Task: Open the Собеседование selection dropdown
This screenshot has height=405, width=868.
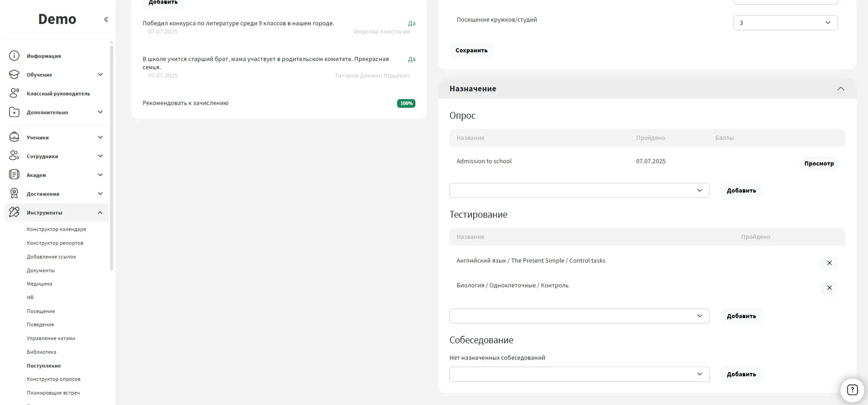Action: 579,374
